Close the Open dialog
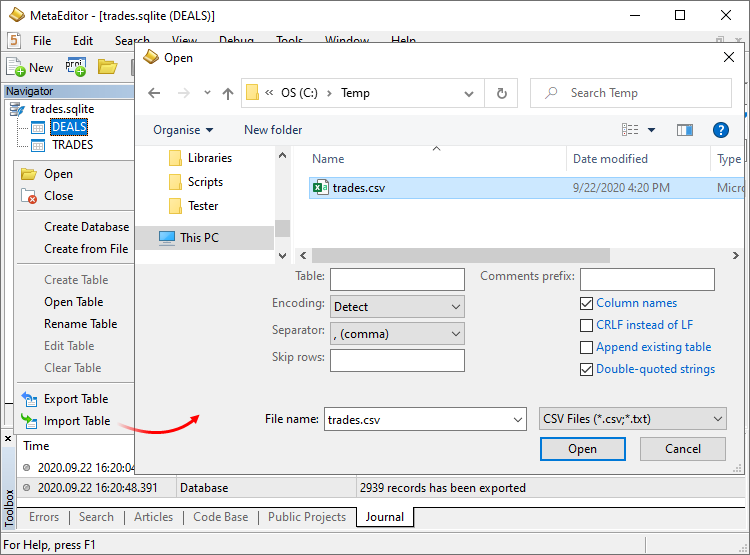Image resolution: width=750 pixels, height=555 pixels. tap(728, 57)
